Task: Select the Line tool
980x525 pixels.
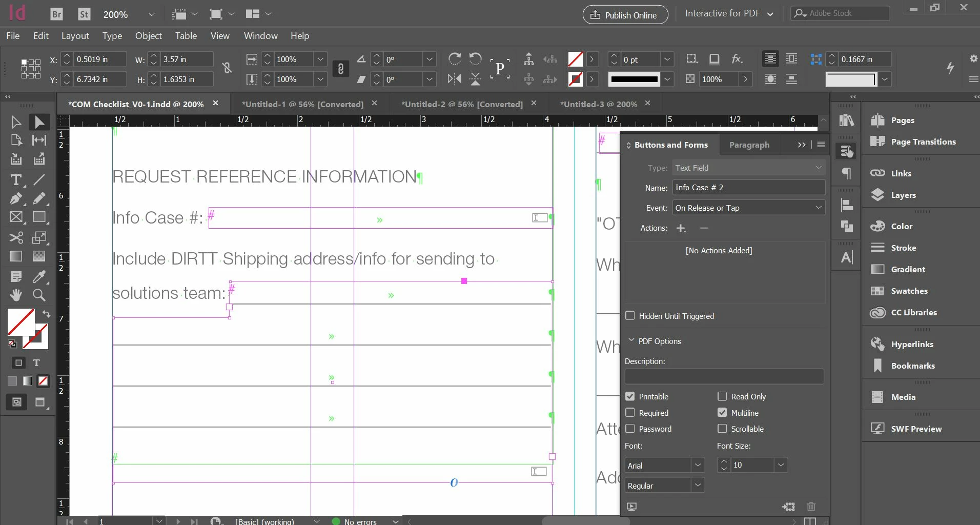Action: (39, 180)
